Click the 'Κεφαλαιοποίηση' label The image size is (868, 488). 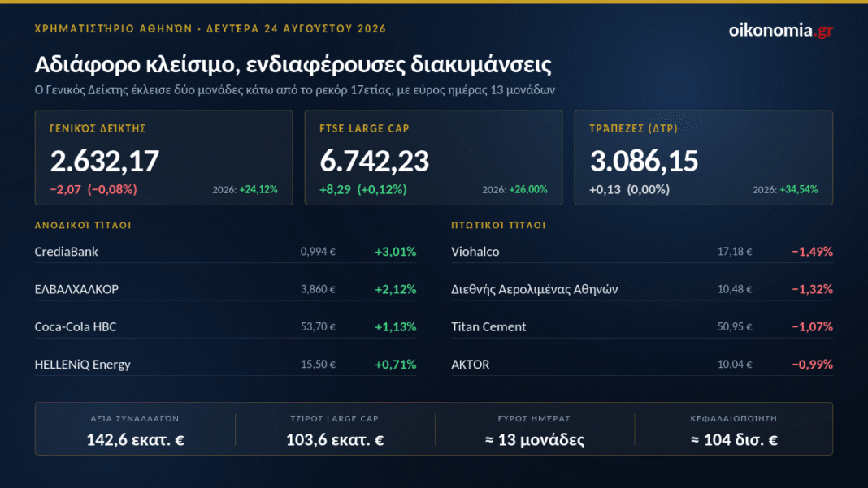(x=734, y=419)
